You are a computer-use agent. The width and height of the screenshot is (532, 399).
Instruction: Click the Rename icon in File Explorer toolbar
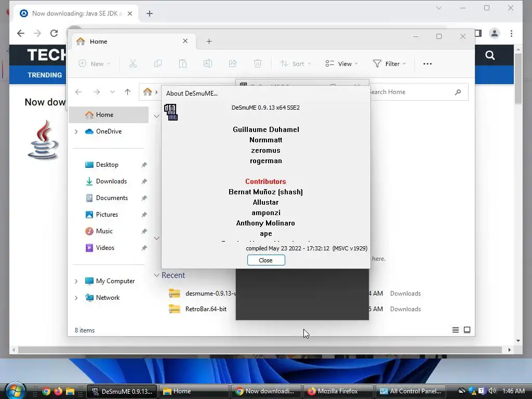click(208, 63)
